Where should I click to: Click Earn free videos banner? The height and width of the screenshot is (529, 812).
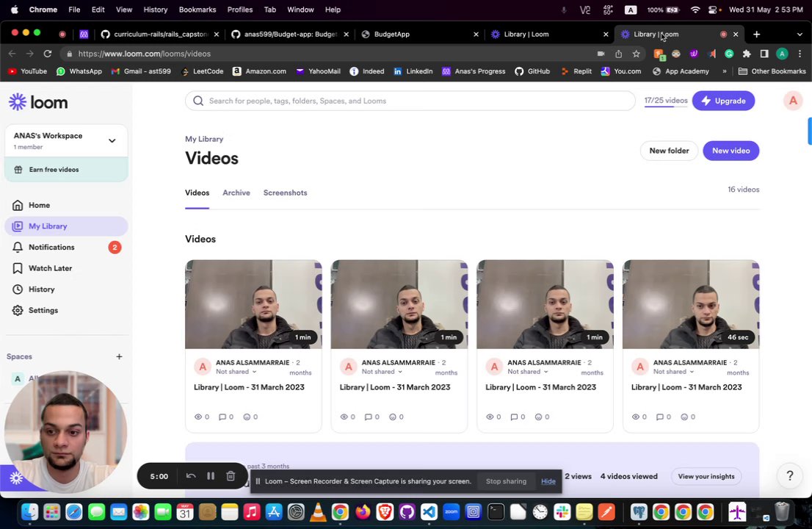[x=66, y=170]
